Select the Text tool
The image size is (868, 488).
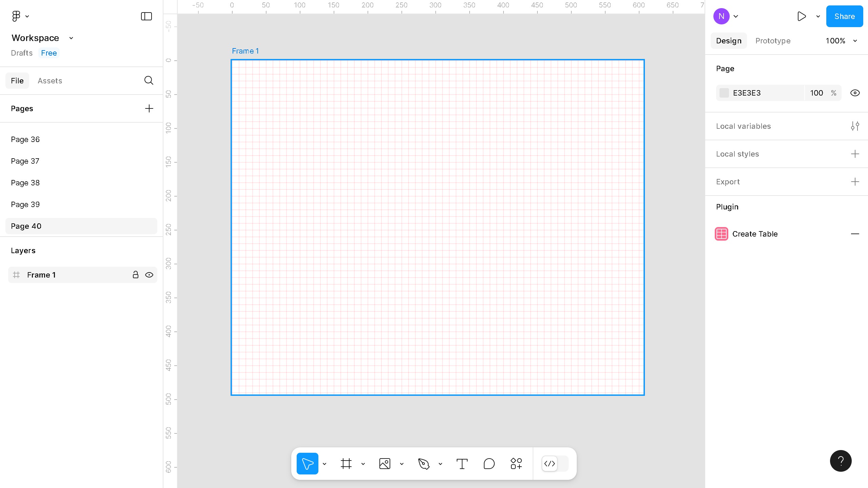(x=462, y=463)
